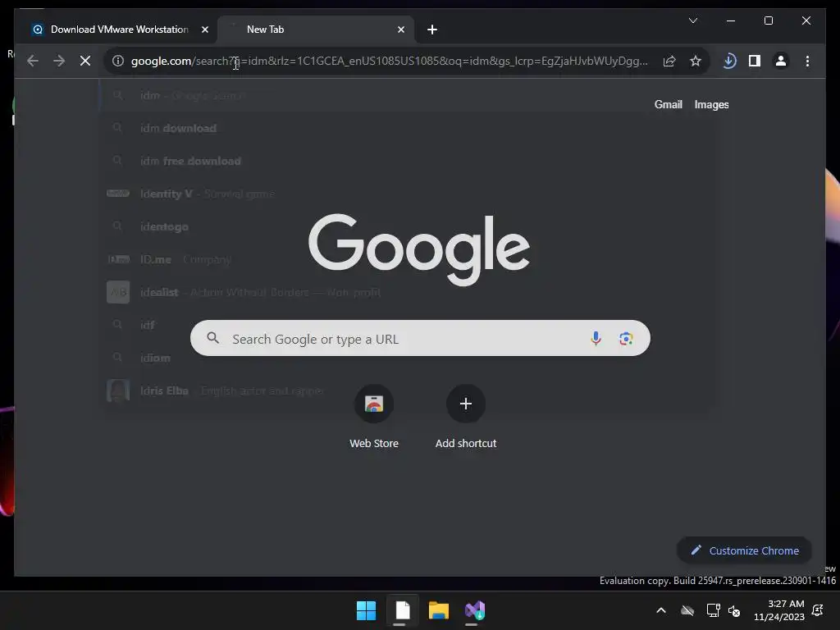Select the idealist suggestion
840x630 pixels.
click(407, 292)
